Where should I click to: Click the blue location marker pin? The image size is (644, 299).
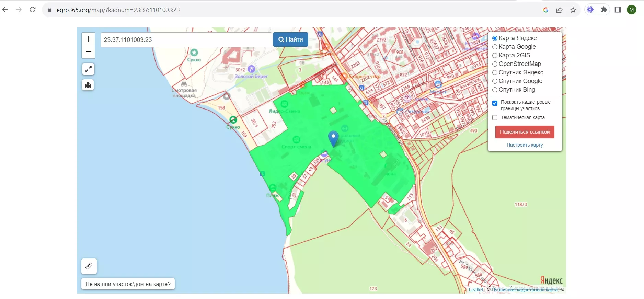pyautogui.click(x=333, y=138)
